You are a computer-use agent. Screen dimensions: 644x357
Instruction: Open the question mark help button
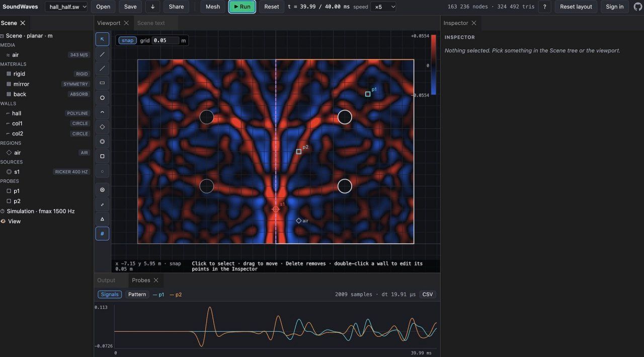coord(544,7)
